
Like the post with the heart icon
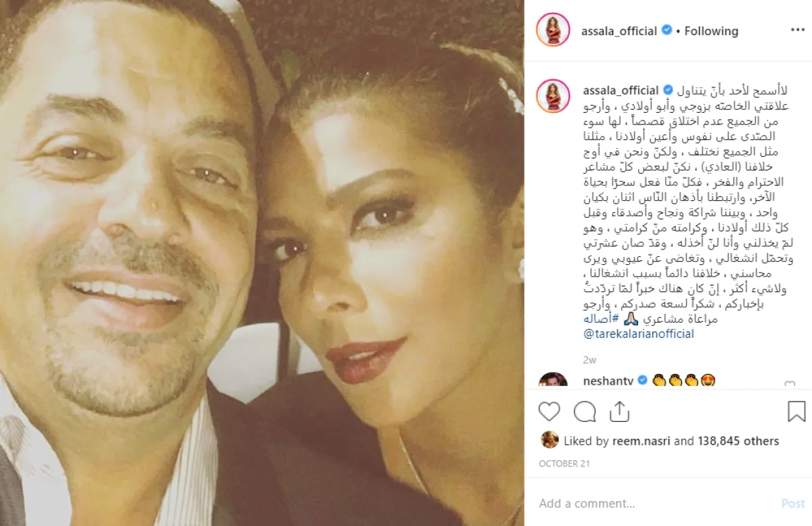point(549,412)
